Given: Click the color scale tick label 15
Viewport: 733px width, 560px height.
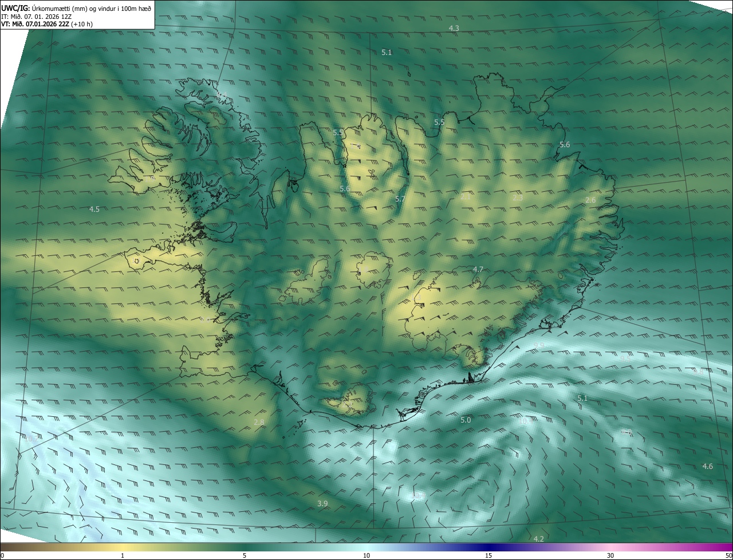Looking at the screenshot, I should (x=488, y=555).
